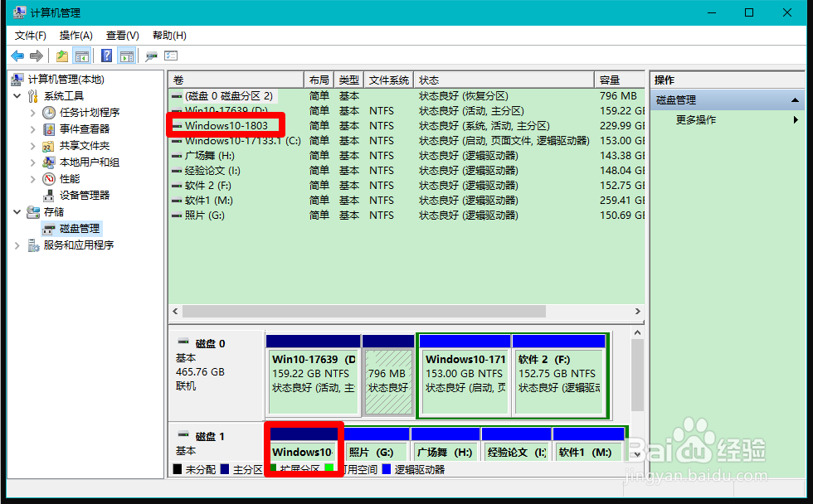Open the blue Help question-mark icon
This screenshot has height=504, width=813.
pos(107,56)
